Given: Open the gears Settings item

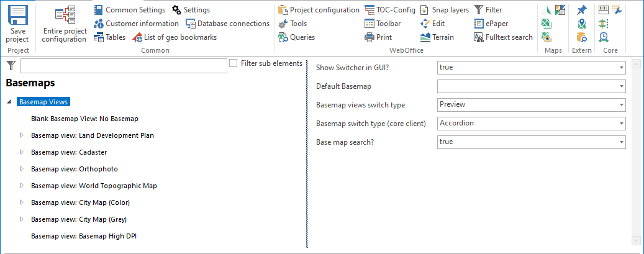Looking at the screenshot, I should [x=191, y=10].
